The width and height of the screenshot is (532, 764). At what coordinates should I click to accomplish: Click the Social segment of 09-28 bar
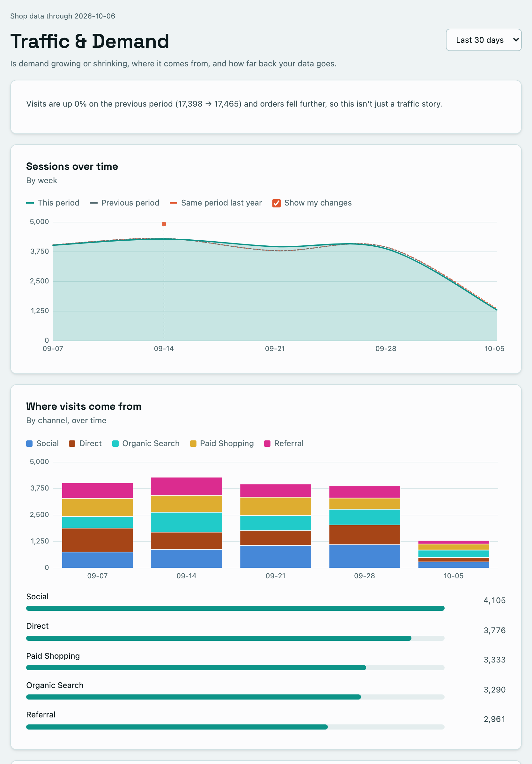(x=365, y=556)
